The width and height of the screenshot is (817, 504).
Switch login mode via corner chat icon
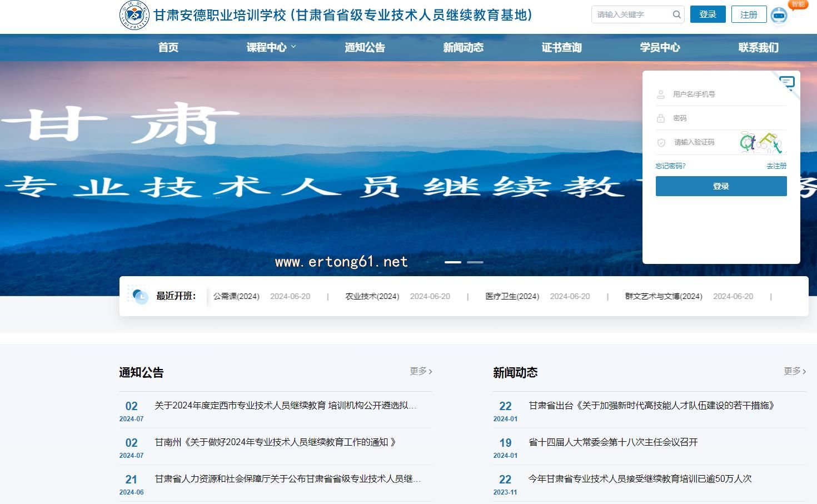[x=787, y=83]
